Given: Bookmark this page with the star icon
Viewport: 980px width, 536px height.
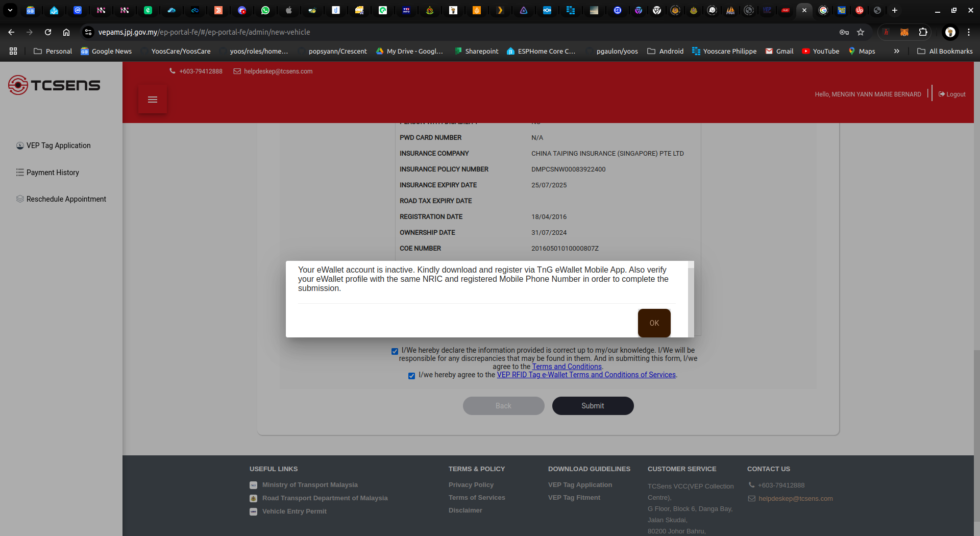Looking at the screenshot, I should (861, 32).
